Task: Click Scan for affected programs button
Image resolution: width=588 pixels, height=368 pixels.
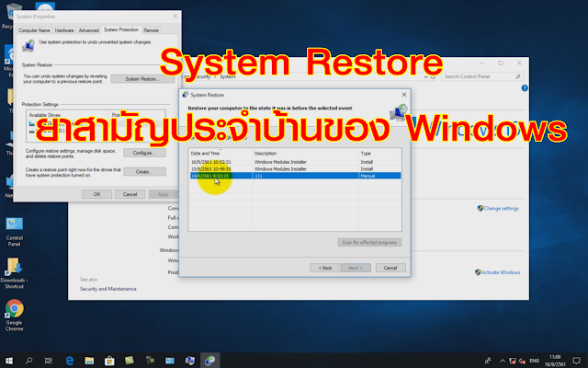Action: (369, 242)
